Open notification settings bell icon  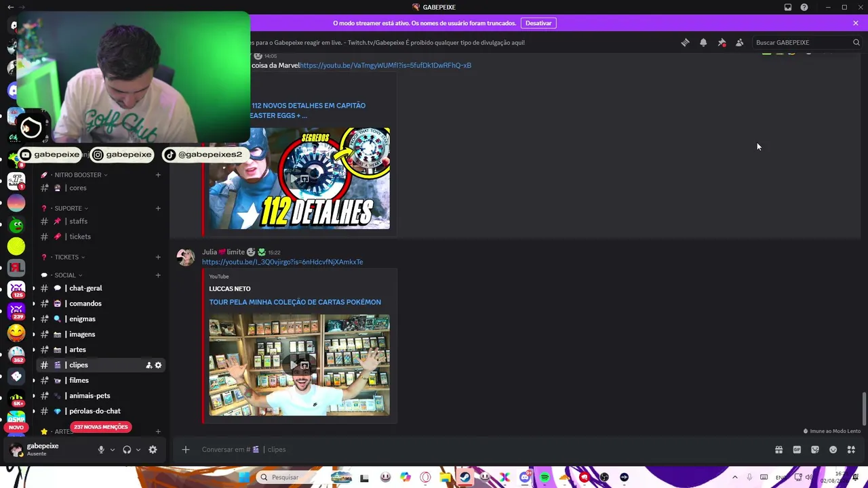pyautogui.click(x=703, y=43)
